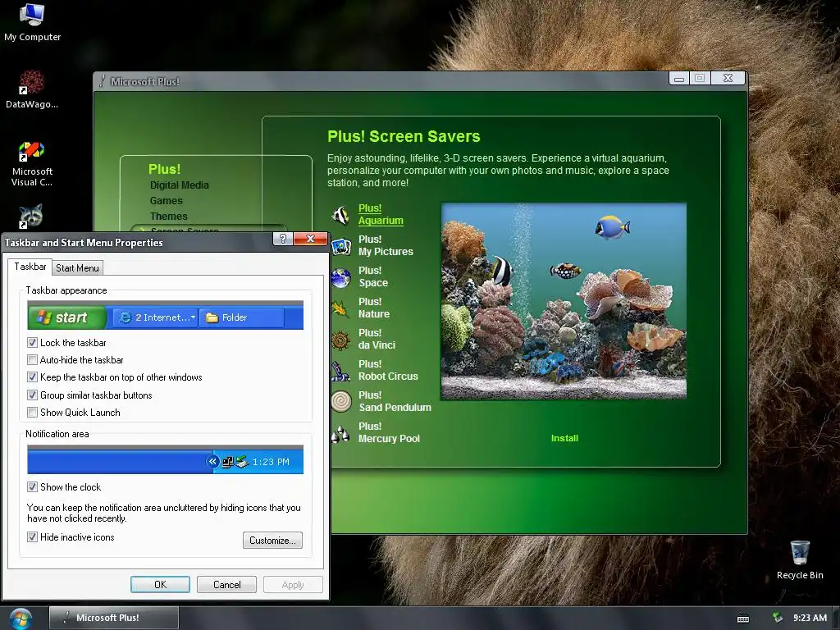
Task: Click the notification area preview image
Action: pyautogui.click(x=166, y=459)
